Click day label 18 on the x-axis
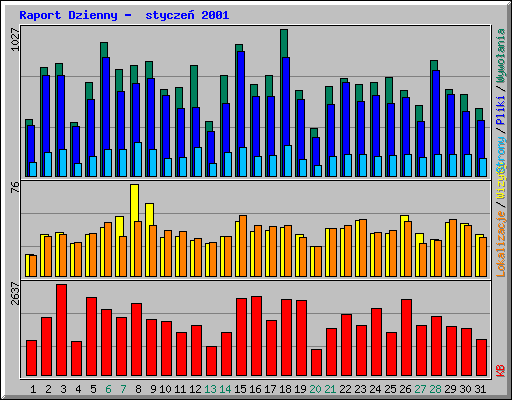This screenshot has width=512, height=400. point(285,389)
